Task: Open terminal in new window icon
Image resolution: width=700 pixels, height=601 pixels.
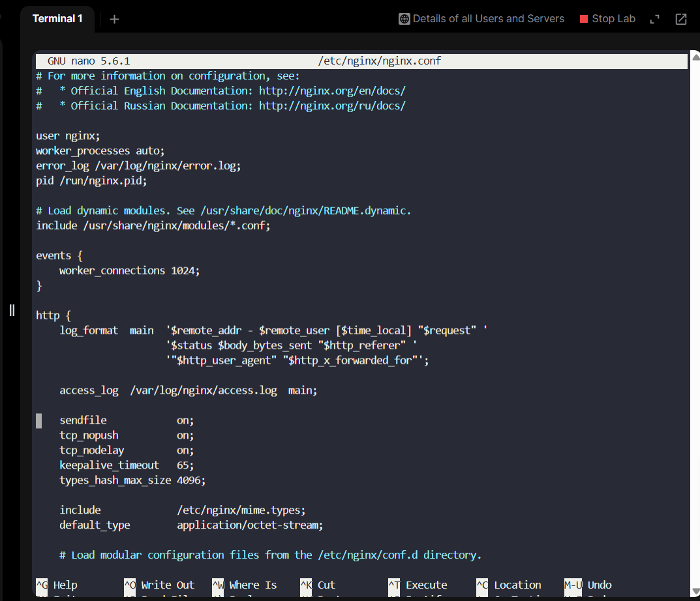Action: pos(681,19)
